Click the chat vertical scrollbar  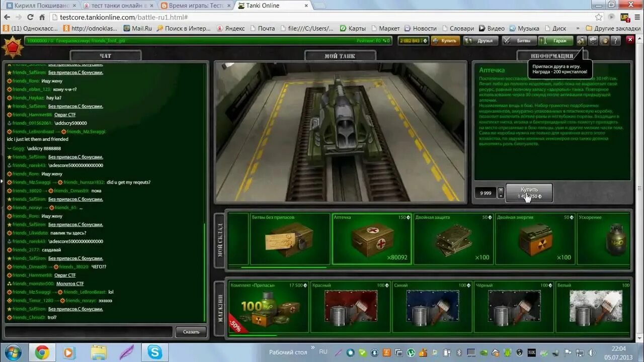[205, 271]
